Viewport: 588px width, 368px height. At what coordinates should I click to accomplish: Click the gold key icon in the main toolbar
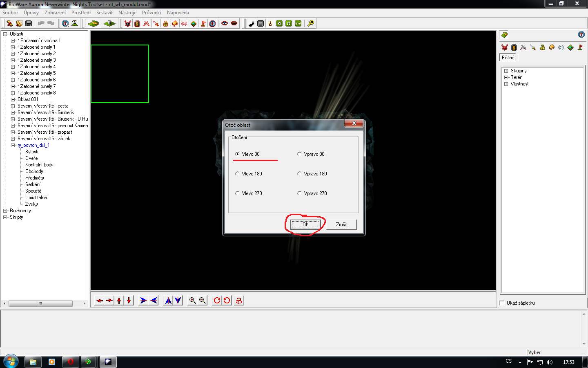311,23
